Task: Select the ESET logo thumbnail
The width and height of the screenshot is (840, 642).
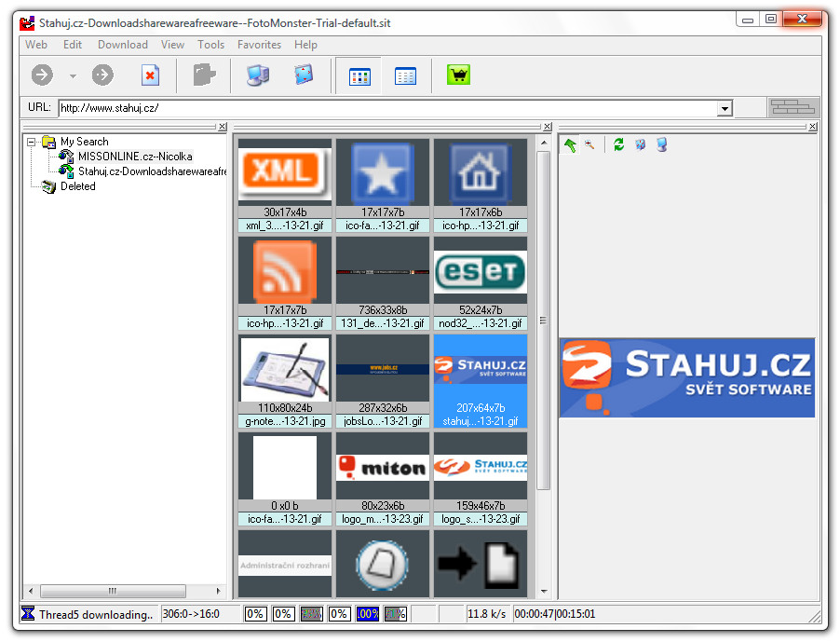Action: (x=481, y=270)
